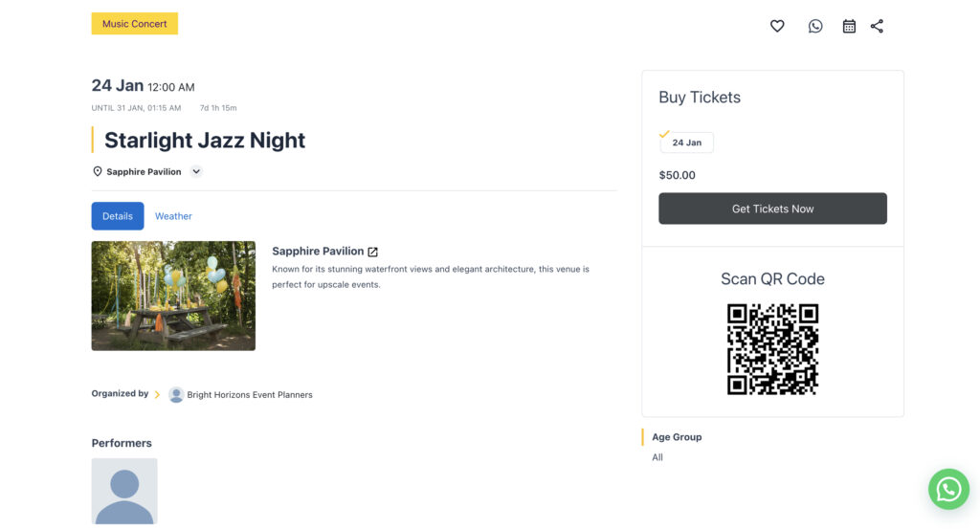Image resolution: width=980 pixels, height=529 pixels.
Task: Open floating green WhatsApp chat button
Action: (948, 489)
